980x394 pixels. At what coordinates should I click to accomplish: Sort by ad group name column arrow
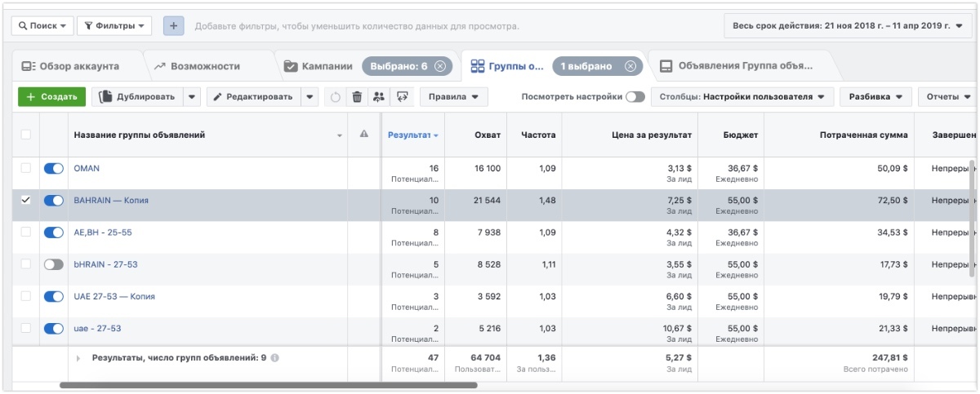(340, 135)
